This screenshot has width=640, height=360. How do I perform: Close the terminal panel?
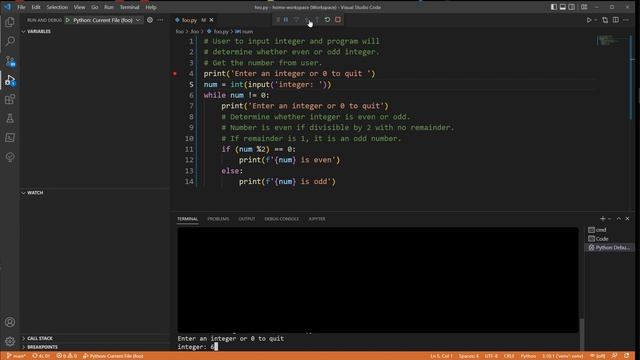pos(628,219)
